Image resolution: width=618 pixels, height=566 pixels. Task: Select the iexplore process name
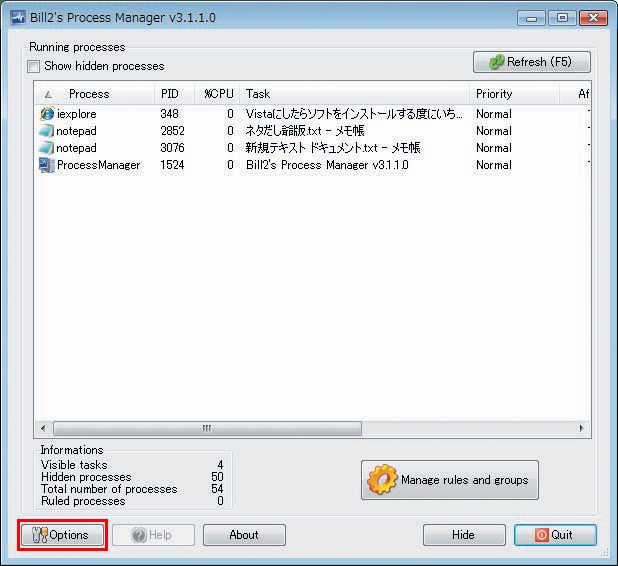76,114
